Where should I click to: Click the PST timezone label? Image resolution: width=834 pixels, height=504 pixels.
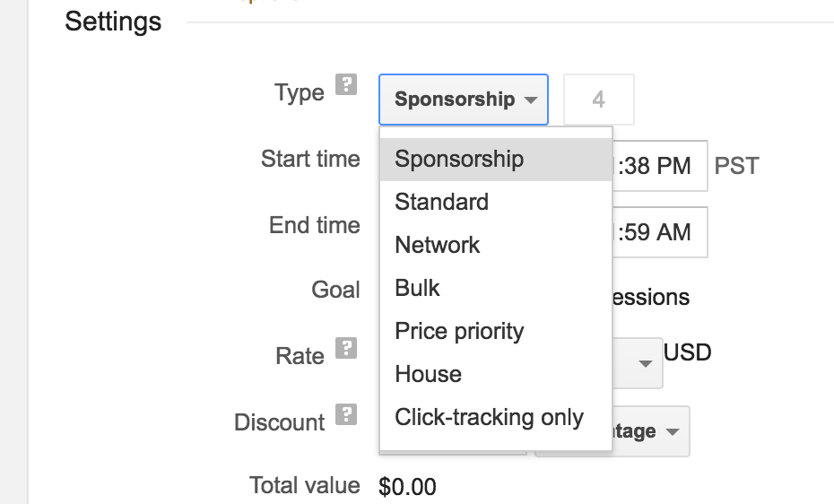pos(736,166)
